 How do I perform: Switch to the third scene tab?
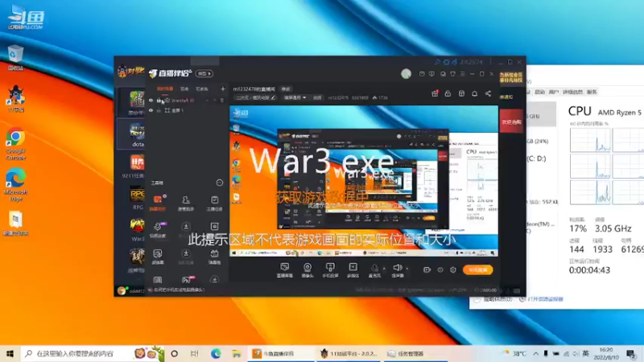[202, 88]
